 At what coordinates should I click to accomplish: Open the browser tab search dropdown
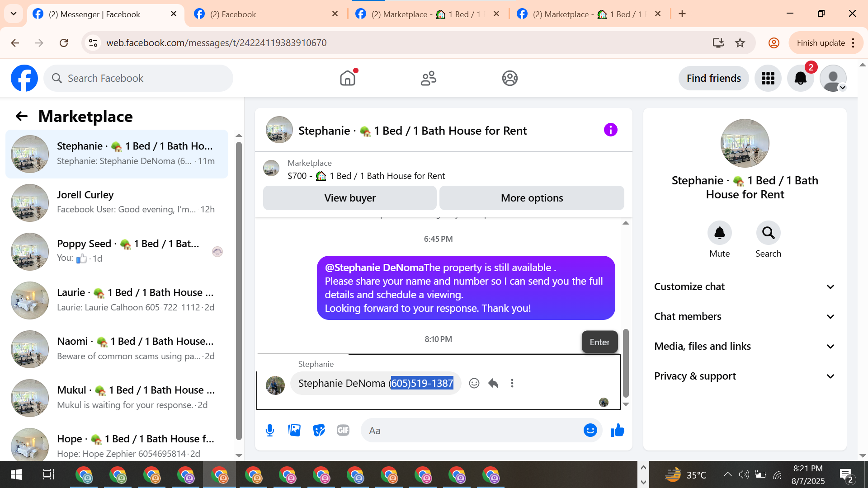point(14,14)
